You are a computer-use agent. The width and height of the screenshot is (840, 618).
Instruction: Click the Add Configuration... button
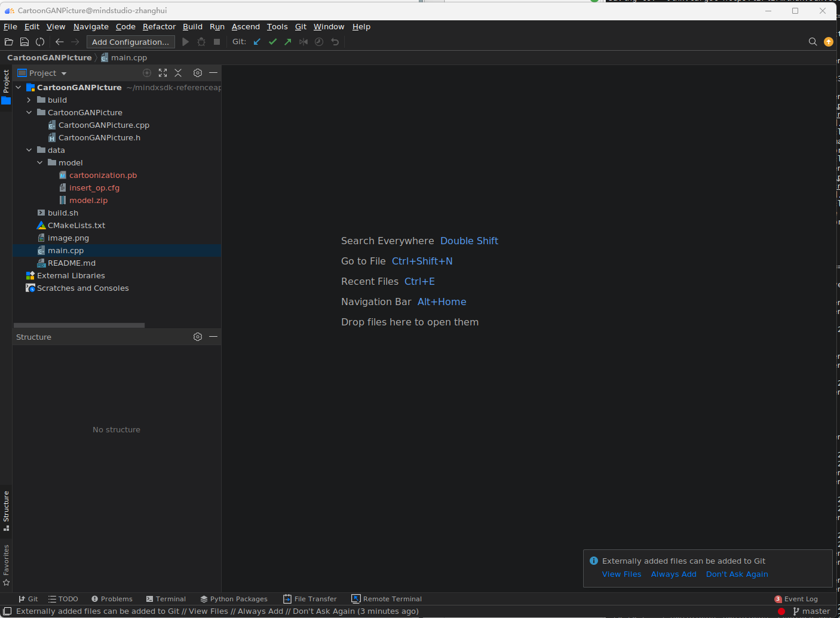[131, 42]
